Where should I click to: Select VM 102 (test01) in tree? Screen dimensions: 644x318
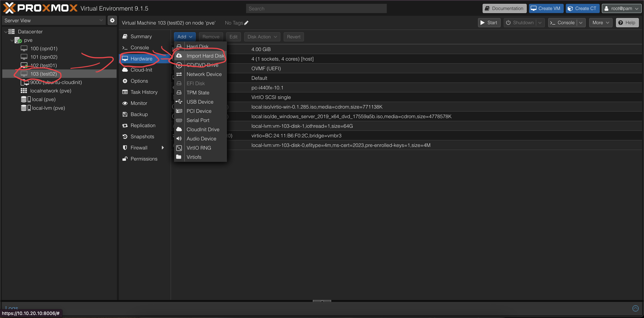click(59, 65)
